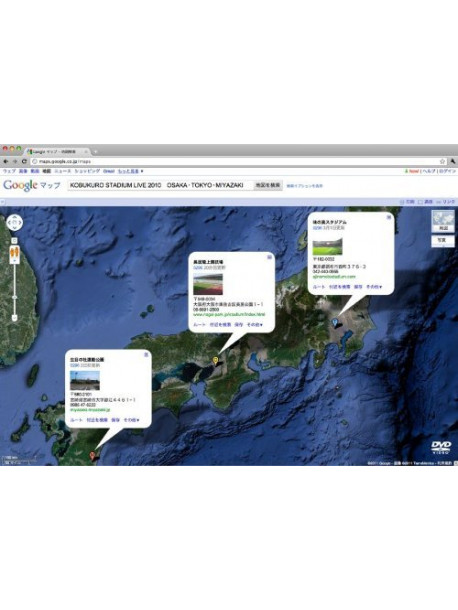Expand その他 in the Tokyo balloon
458x610 pixels.
point(374,287)
